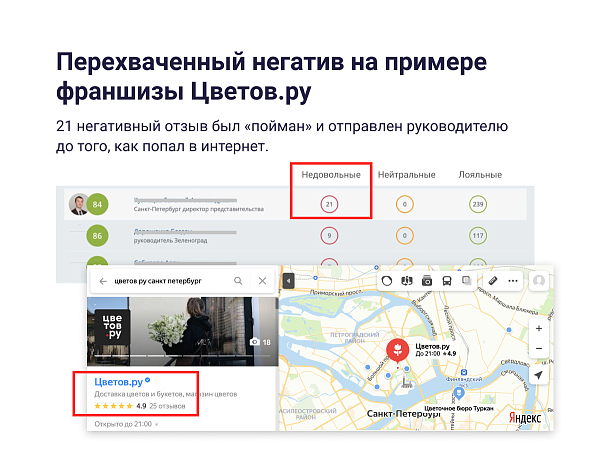Screen dimensions: 600x466
Task: Click the Санкт-Петербург city label on map
Action: point(403,414)
